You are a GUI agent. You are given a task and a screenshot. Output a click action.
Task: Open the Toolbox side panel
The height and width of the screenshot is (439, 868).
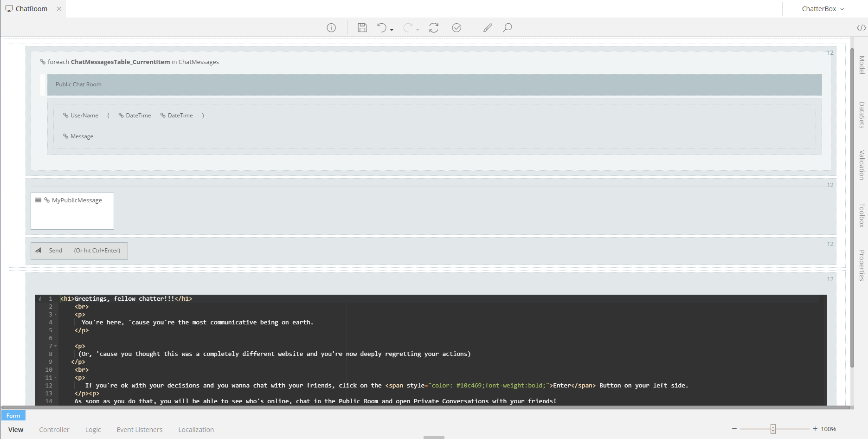[x=862, y=215]
